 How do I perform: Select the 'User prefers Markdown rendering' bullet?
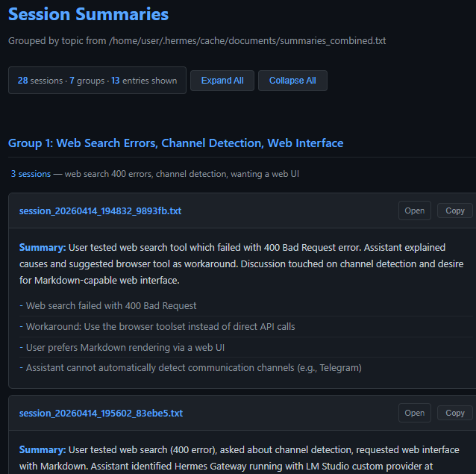click(x=122, y=347)
